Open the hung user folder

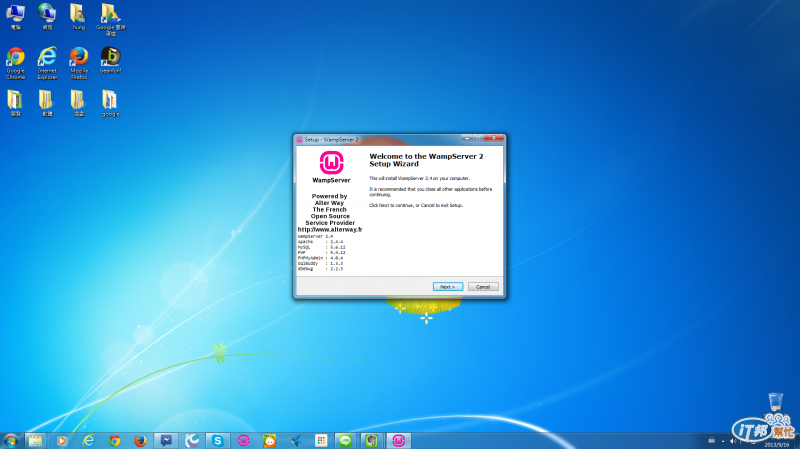[79, 16]
